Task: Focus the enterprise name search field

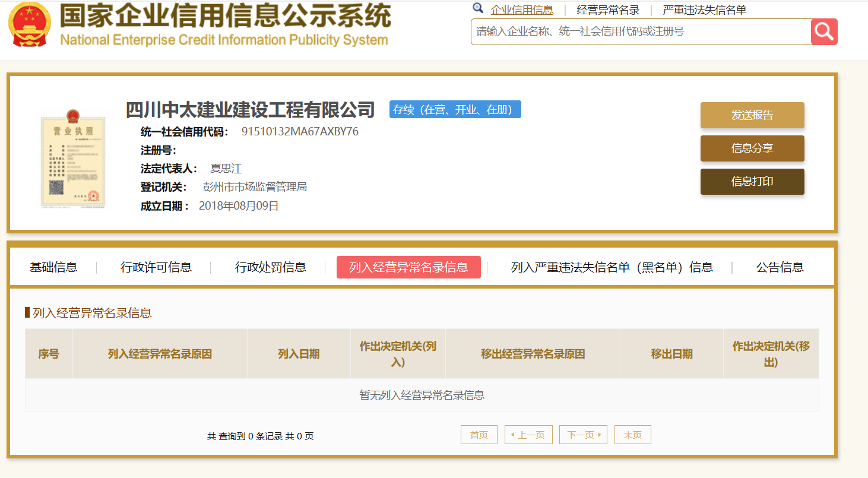Action: pyautogui.click(x=641, y=31)
